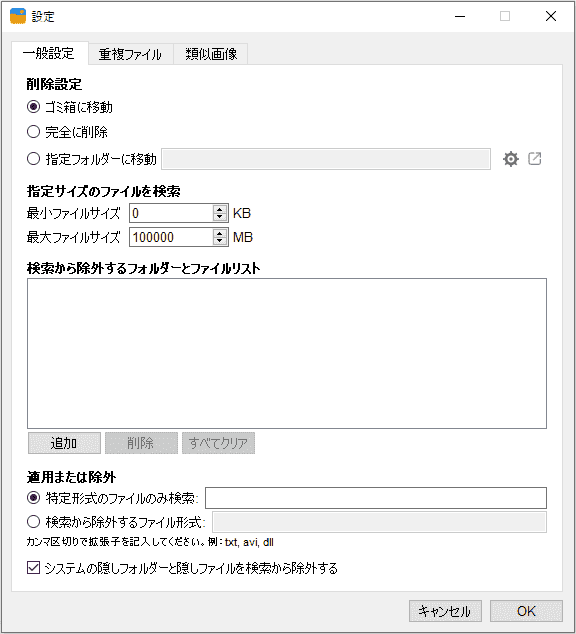The height and width of the screenshot is (634, 576).
Task: Increase the 最小ファイルサイズ value with the up arrow
Action: pos(219,209)
